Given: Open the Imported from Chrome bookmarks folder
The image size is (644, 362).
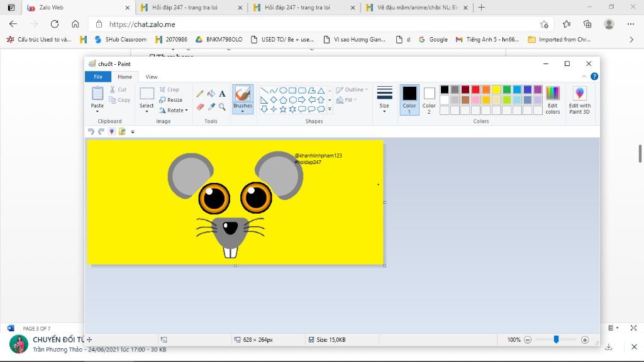Looking at the screenshot, I should [559, 40].
